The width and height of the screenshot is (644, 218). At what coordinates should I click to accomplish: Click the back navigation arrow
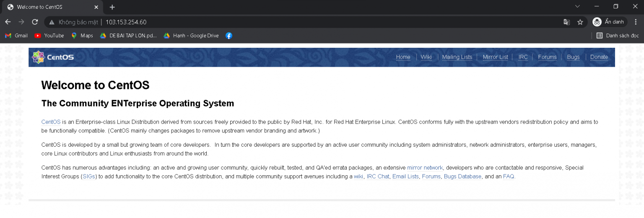pyautogui.click(x=8, y=22)
